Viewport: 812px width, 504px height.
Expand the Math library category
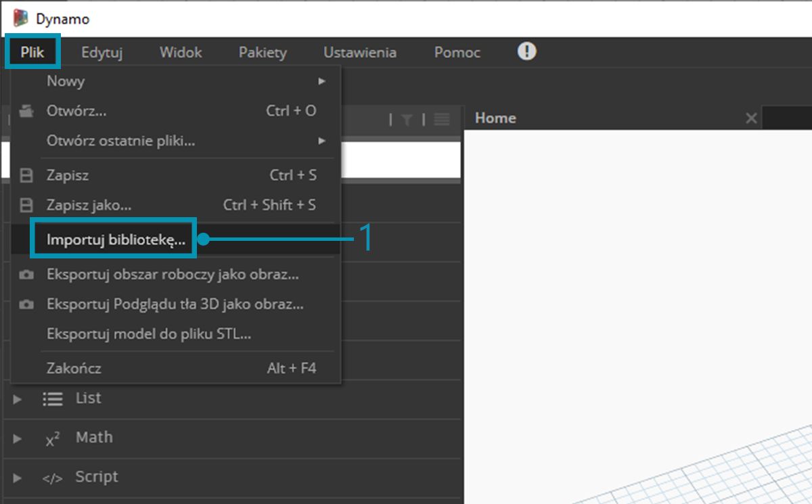click(x=18, y=438)
